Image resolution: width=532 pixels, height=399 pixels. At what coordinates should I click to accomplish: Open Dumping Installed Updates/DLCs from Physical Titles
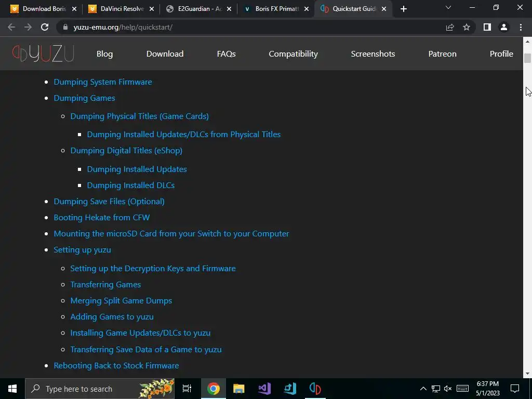point(183,135)
